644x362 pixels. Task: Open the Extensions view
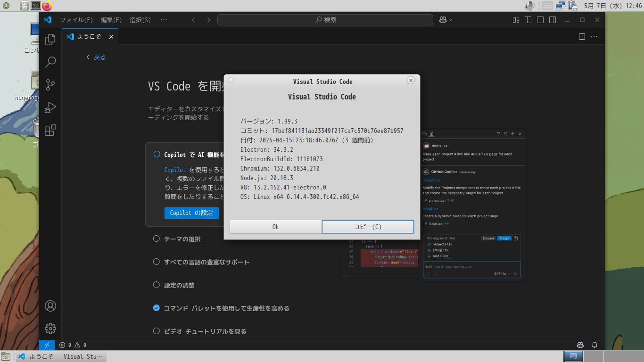click(50, 130)
